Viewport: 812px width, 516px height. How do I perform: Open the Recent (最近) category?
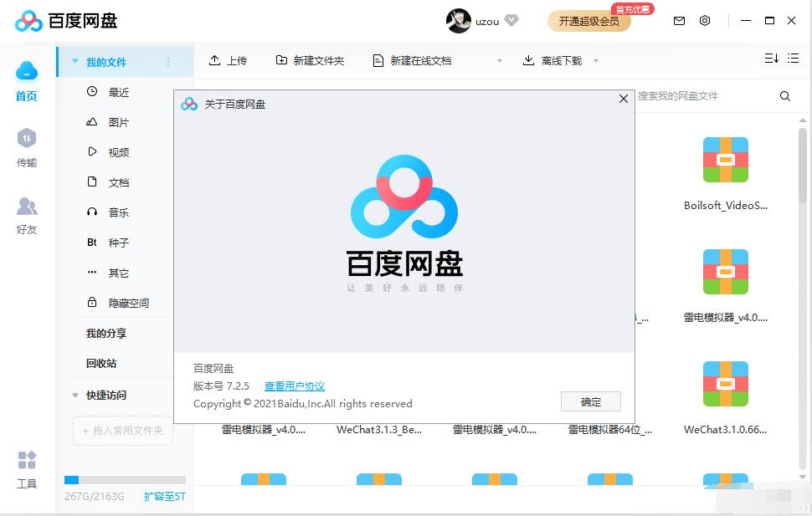(x=119, y=92)
